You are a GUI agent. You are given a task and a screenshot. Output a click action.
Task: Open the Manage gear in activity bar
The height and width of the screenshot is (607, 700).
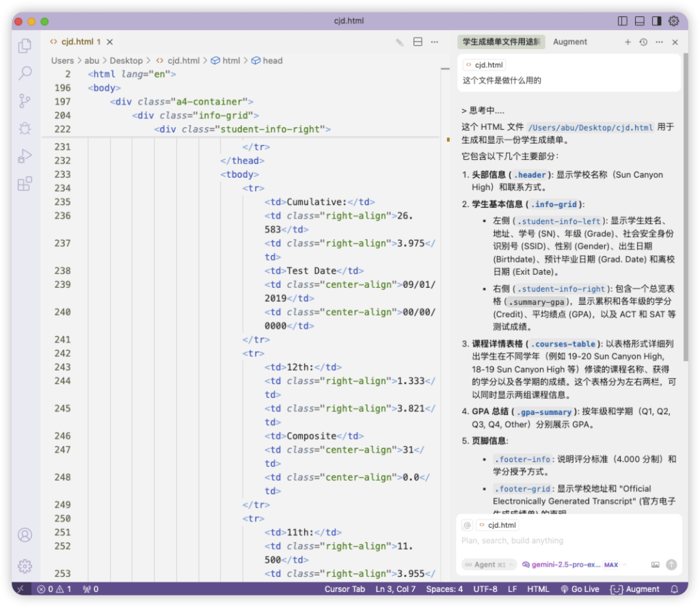coord(25,566)
